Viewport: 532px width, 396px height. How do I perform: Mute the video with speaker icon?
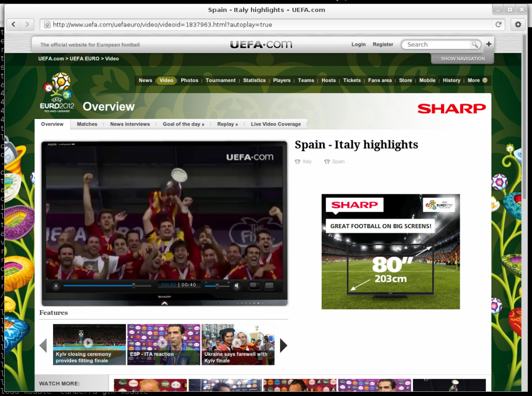236,285
